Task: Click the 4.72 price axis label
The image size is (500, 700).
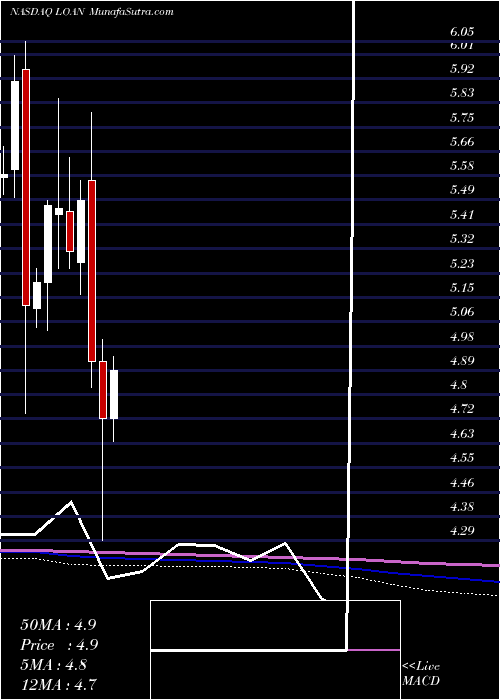Action: pyautogui.click(x=462, y=408)
